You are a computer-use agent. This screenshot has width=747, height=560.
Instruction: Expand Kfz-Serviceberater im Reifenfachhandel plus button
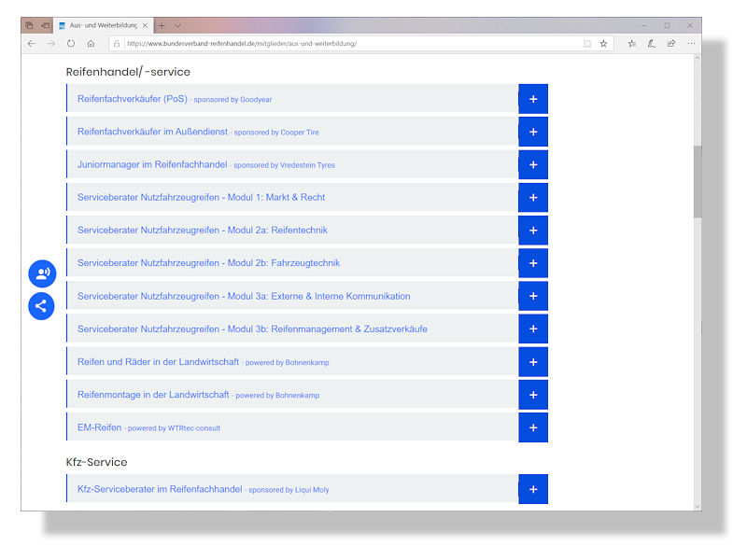533,489
